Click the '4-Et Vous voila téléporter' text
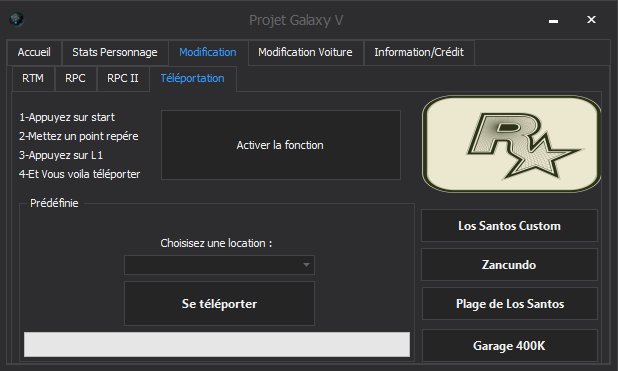This screenshot has height=371, width=618. (x=80, y=174)
